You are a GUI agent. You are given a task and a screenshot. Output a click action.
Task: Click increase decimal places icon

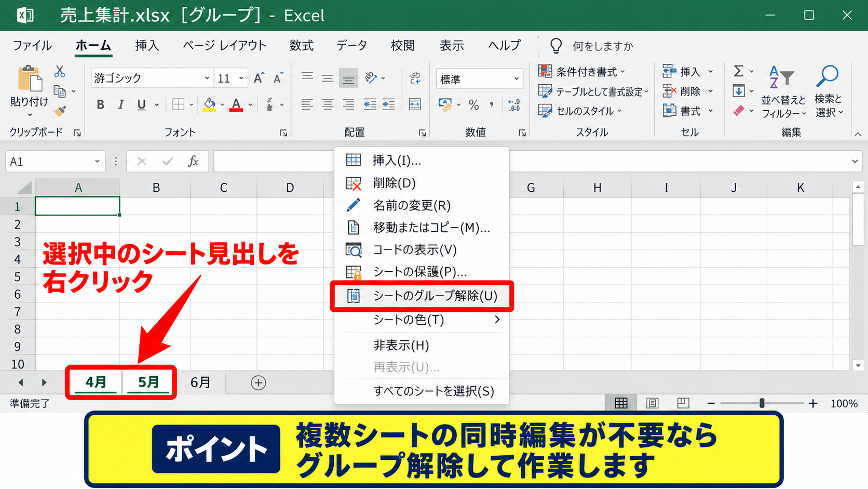pos(514,104)
